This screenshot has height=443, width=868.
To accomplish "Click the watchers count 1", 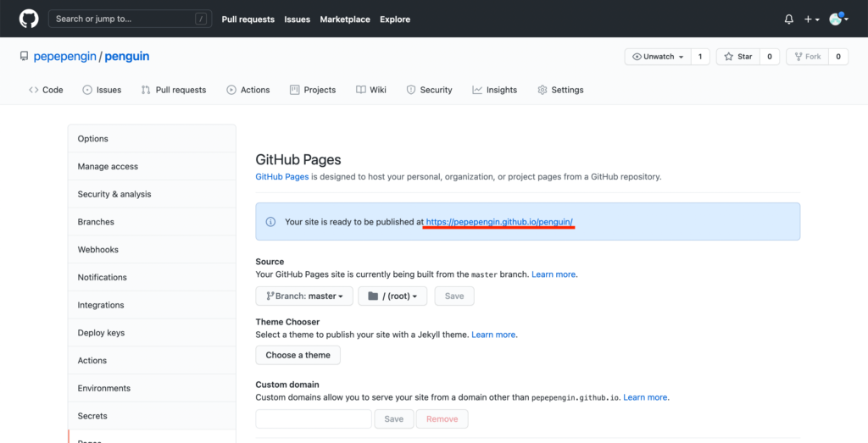I will (700, 57).
